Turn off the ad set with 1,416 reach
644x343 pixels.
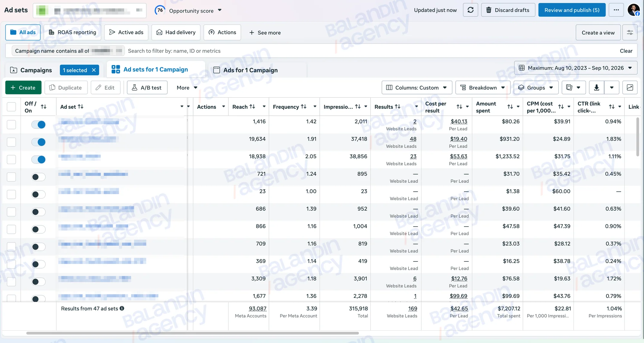coord(38,125)
